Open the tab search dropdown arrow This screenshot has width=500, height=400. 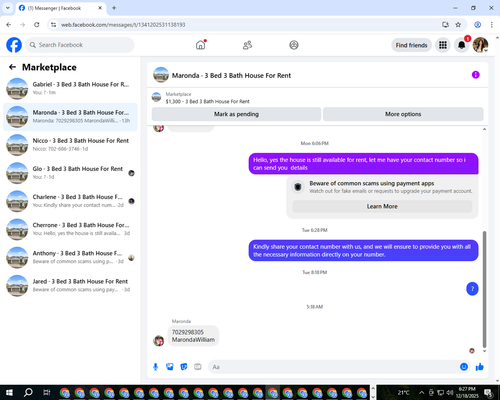pyautogui.click(x=8, y=8)
